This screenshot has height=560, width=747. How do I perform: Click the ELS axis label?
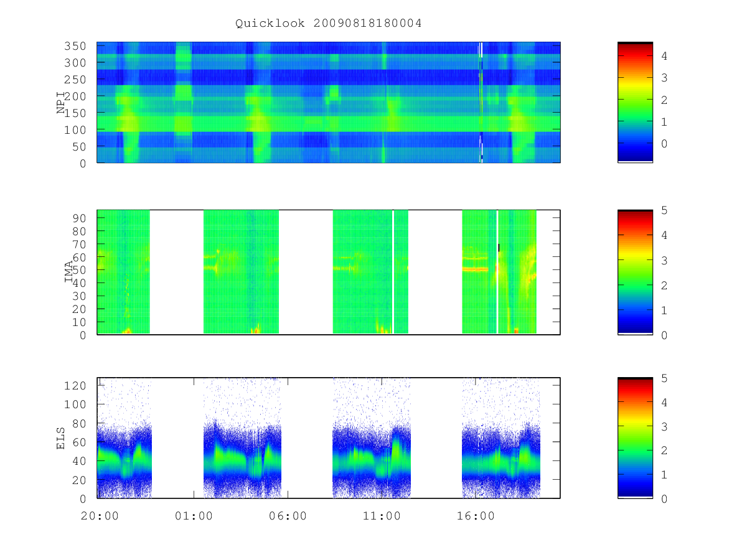tap(61, 438)
